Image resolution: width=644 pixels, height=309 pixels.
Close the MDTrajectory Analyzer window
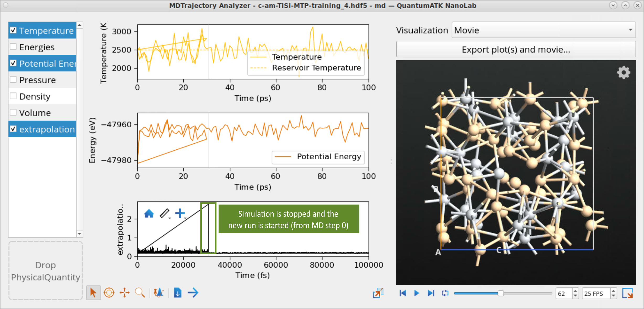[638, 5]
